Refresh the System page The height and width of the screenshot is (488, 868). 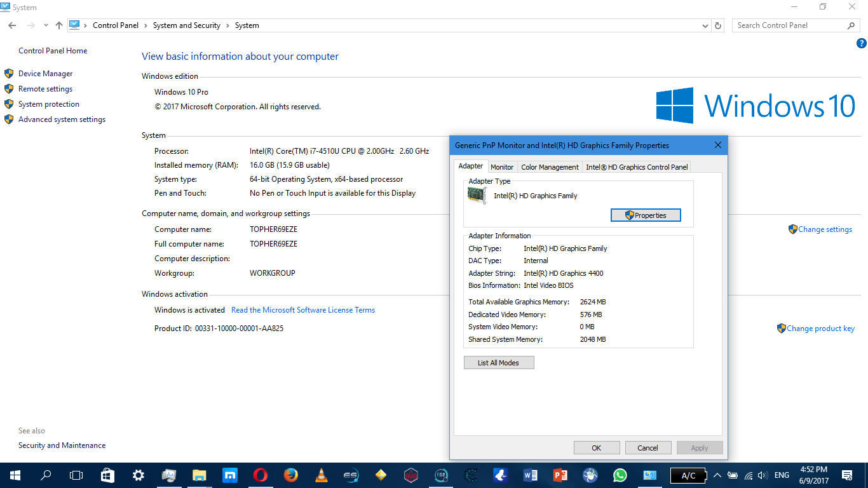[719, 26]
